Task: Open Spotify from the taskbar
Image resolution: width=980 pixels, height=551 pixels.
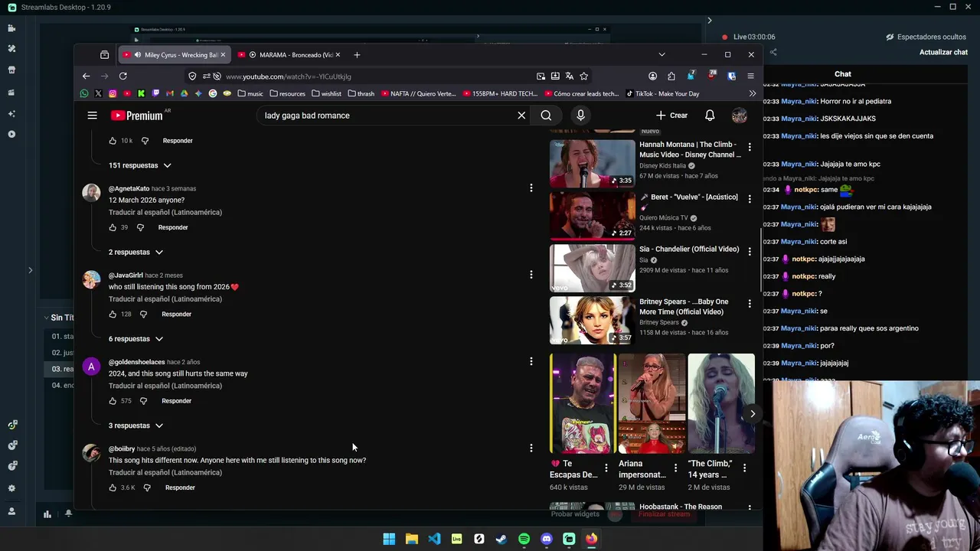Action: pos(524,539)
